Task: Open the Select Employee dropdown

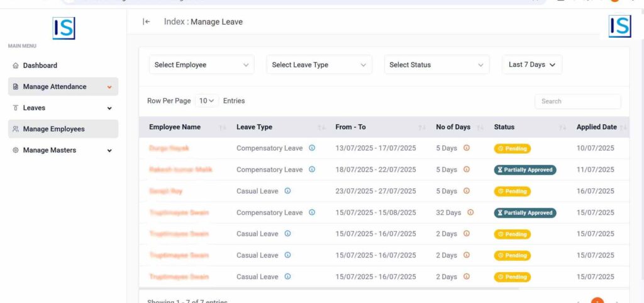Action: coord(201,65)
